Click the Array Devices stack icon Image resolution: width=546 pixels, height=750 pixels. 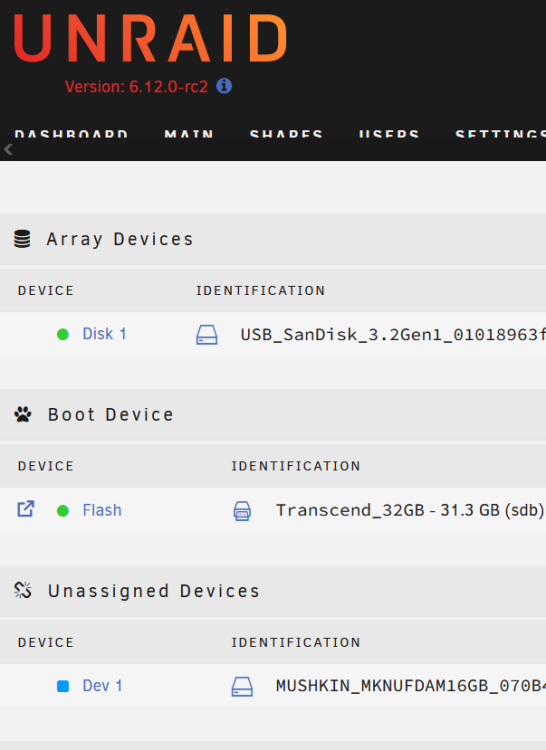pyautogui.click(x=22, y=239)
